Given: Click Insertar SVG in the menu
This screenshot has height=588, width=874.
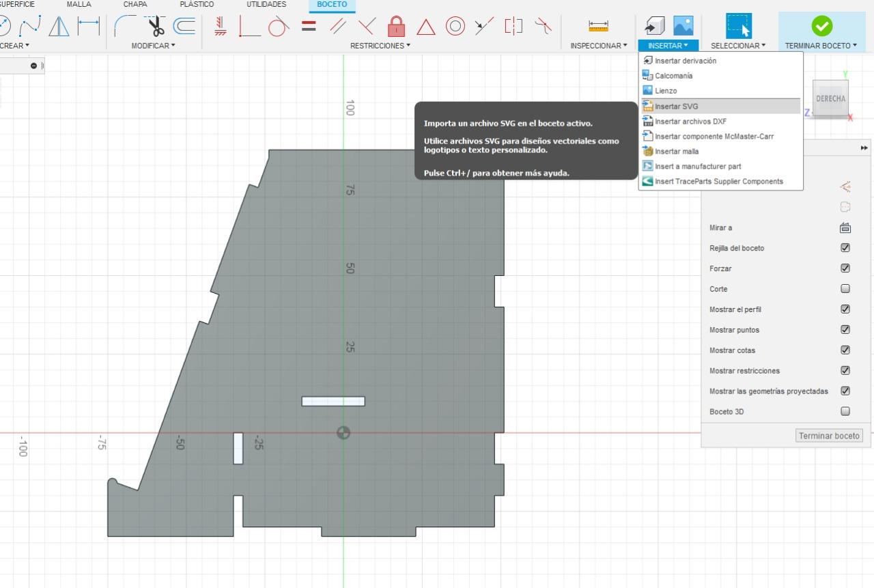Looking at the screenshot, I should coord(676,107).
